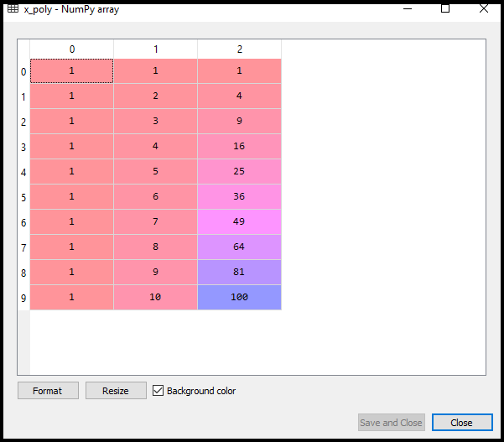Click the x_poly array window title icon
504x442 pixels.
coord(13,8)
